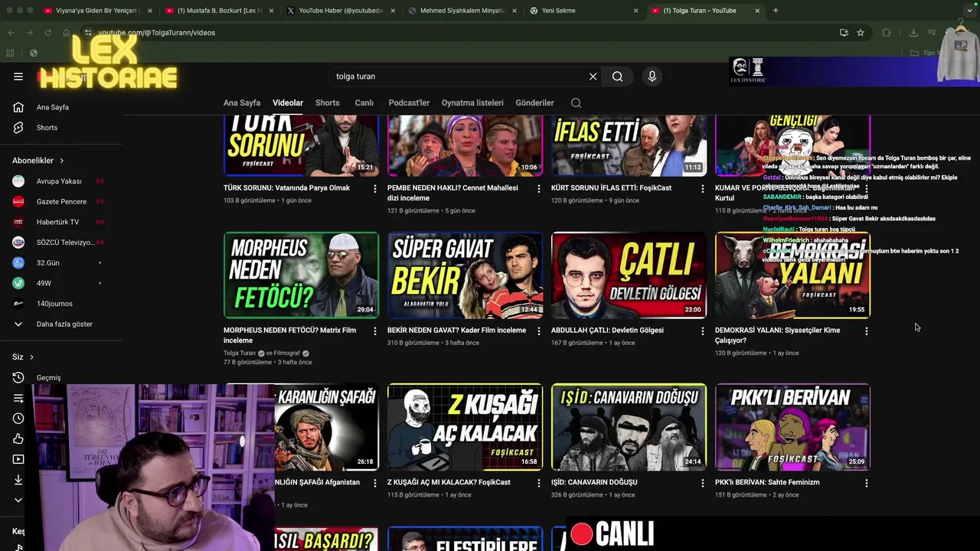
Task: Open Avrupa Yakası subscription channel
Action: click(59, 181)
